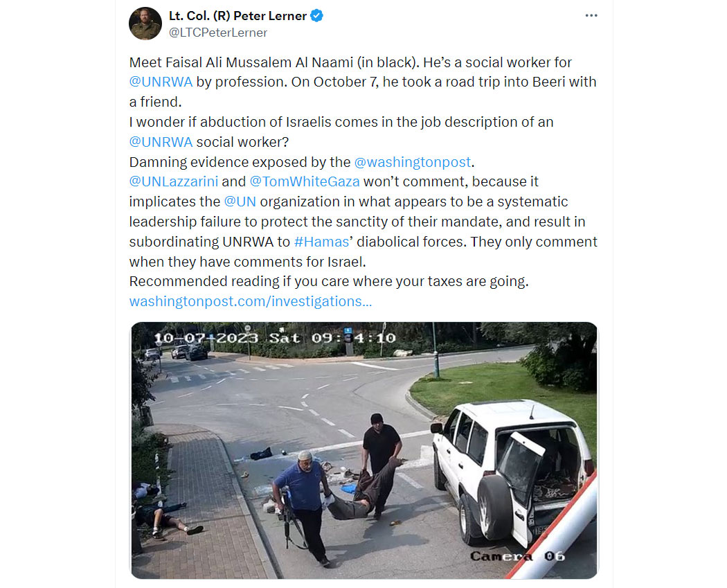
Task: Click the @LTCPeterLerner handle
Action: click(x=218, y=33)
